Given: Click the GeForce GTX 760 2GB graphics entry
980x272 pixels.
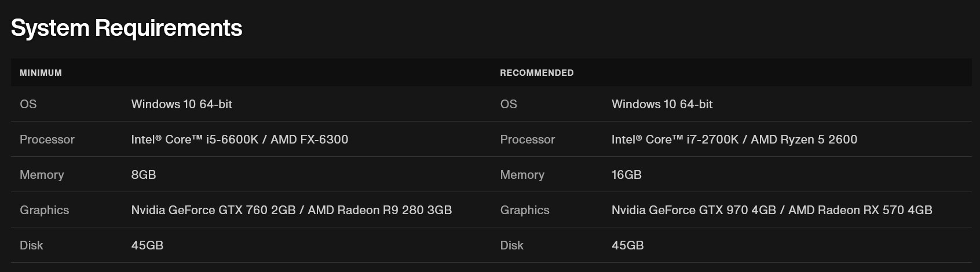Looking at the screenshot, I should pyautogui.click(x=213, y=210).
